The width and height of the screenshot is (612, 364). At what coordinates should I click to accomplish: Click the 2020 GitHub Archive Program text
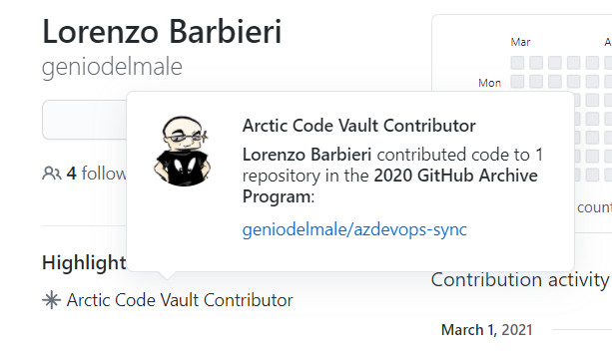pyautogui.click(x=390, y=185)
